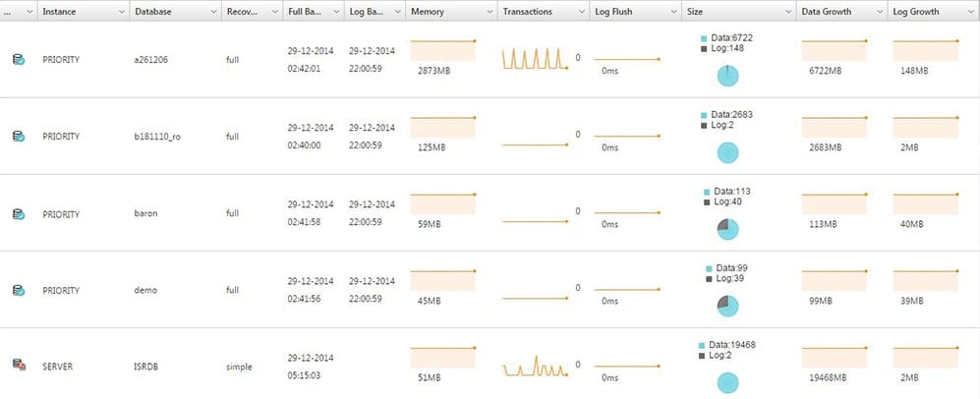Click the baron size pie chart

(727, 229)
